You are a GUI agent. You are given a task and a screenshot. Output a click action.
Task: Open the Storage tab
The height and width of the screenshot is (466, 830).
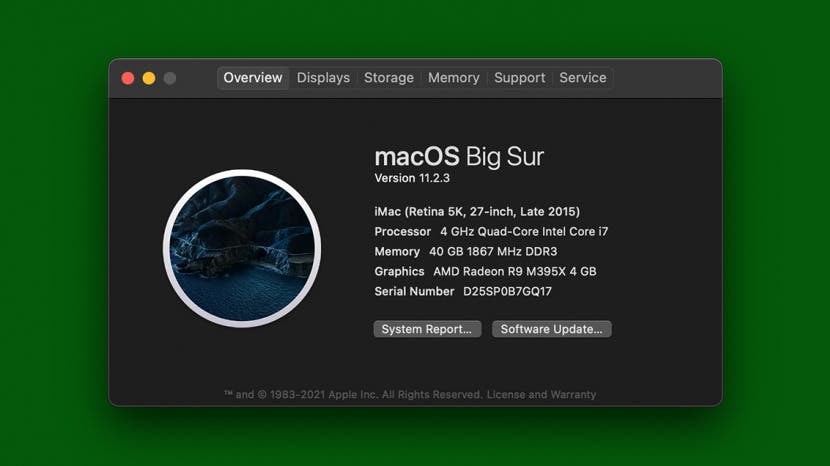click(389, 78)
